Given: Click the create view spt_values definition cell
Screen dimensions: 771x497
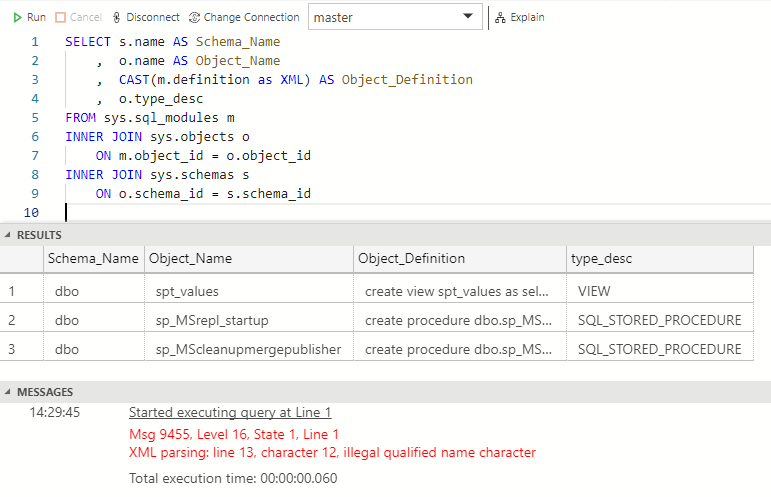Looking at the screenshot, I should coord(457,291).
